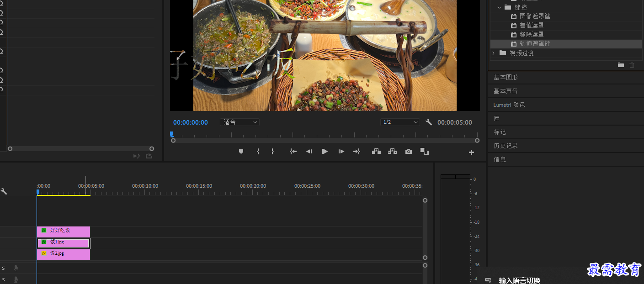This screenshot has width=644, height=284.
Task: Select the 好好吃饭 title clip
Action: [x=64, y=231]
